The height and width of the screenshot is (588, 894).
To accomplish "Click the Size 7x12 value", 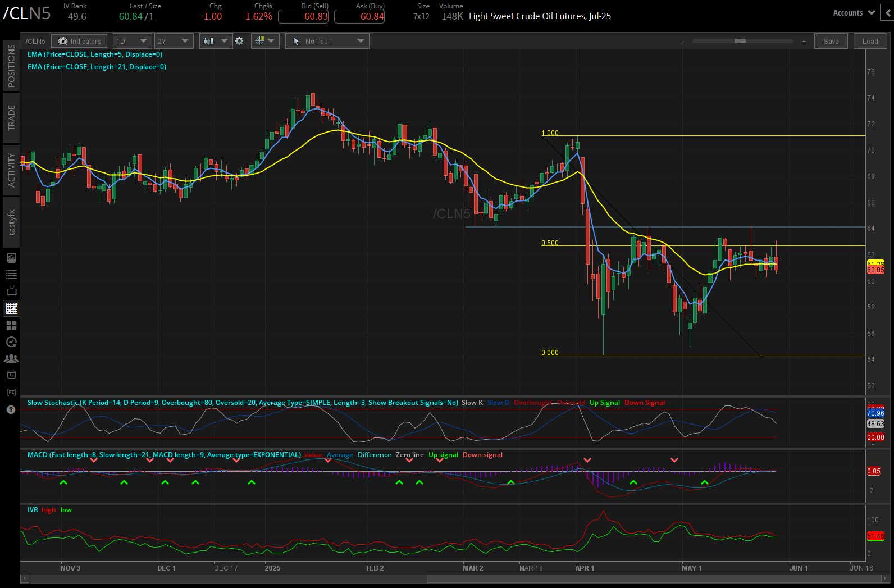I will (x=421, y=16).
